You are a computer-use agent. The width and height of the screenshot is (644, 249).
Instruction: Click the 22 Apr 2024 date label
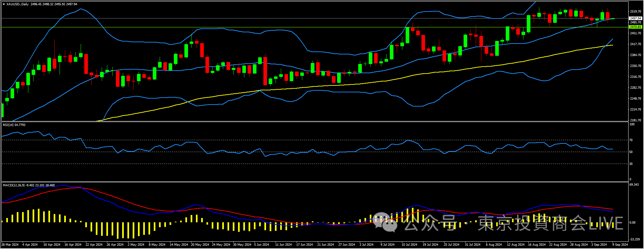[x=94, y=245]
